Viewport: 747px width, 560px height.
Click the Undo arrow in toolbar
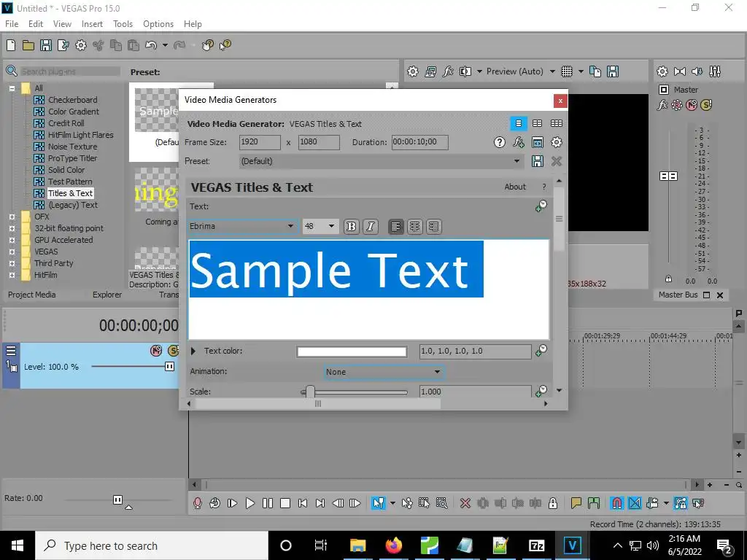(x=151, y=45)
